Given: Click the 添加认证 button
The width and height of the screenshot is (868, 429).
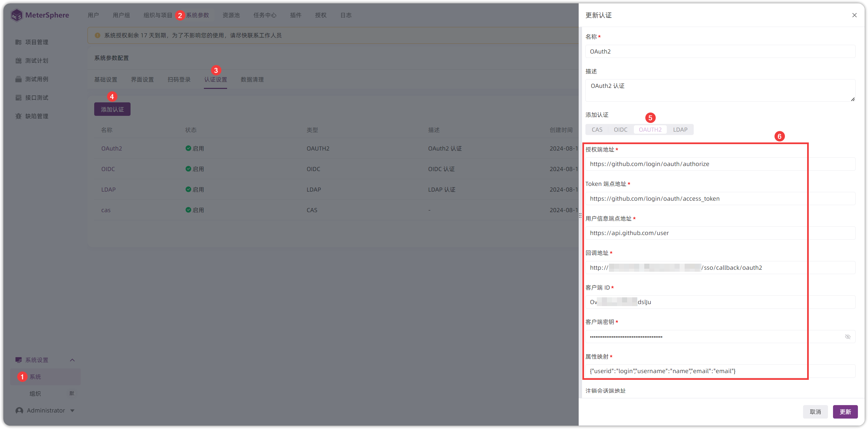Looking at the screenshot, I should coord(112,109).
